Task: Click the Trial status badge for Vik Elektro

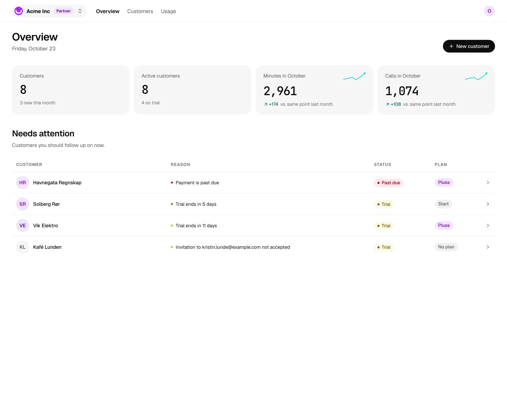Action: (384, 226)
